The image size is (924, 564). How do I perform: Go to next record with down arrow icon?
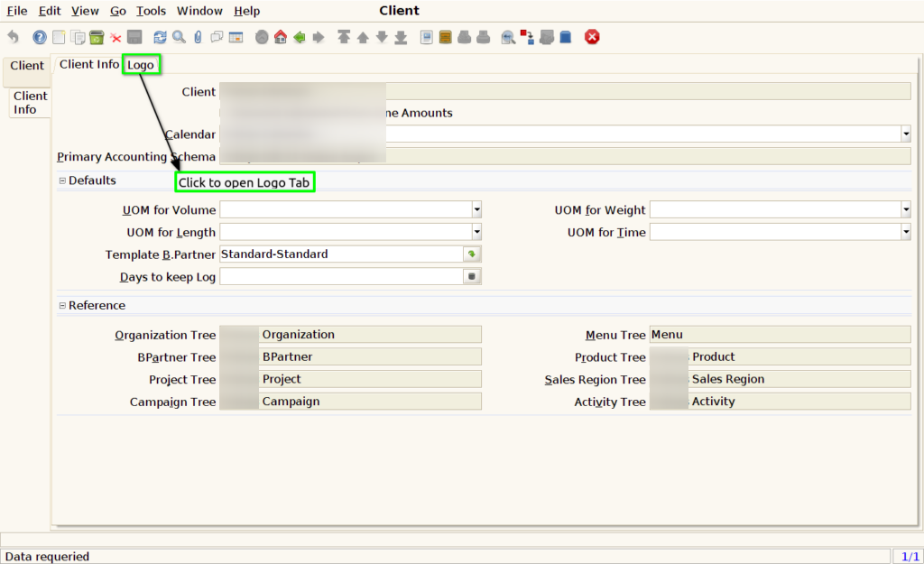382,37
